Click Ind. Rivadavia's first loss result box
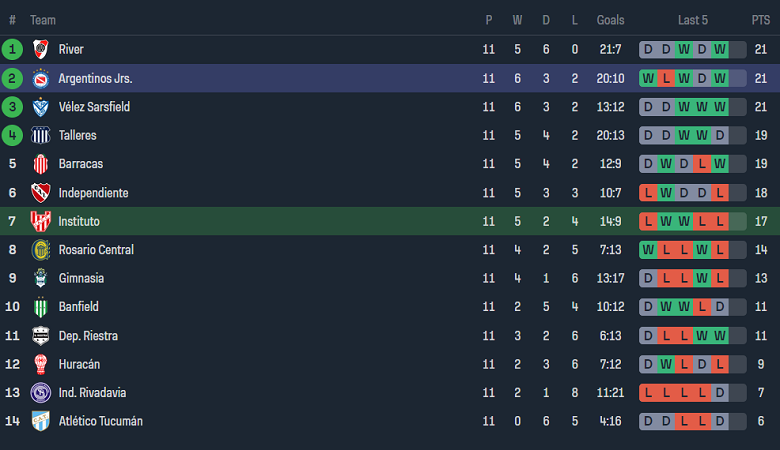This screenshot has height=450, width=780. pos(648,393)
